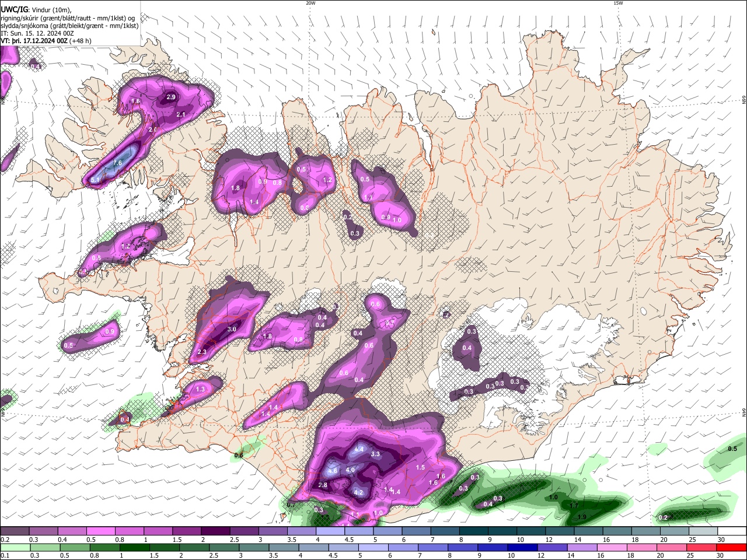747x560 pixels.
Task: Click the rain scale swatch labeled 0.5
Action: click(x=75, y=547)
